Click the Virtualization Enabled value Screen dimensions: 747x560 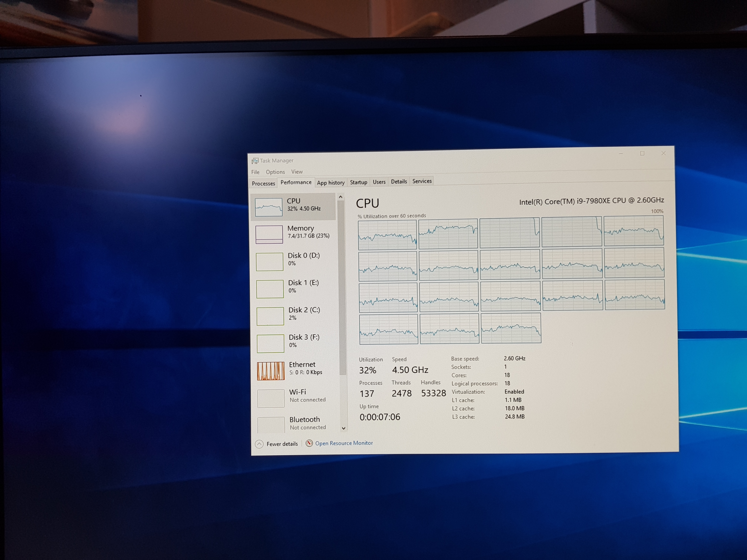514,391
